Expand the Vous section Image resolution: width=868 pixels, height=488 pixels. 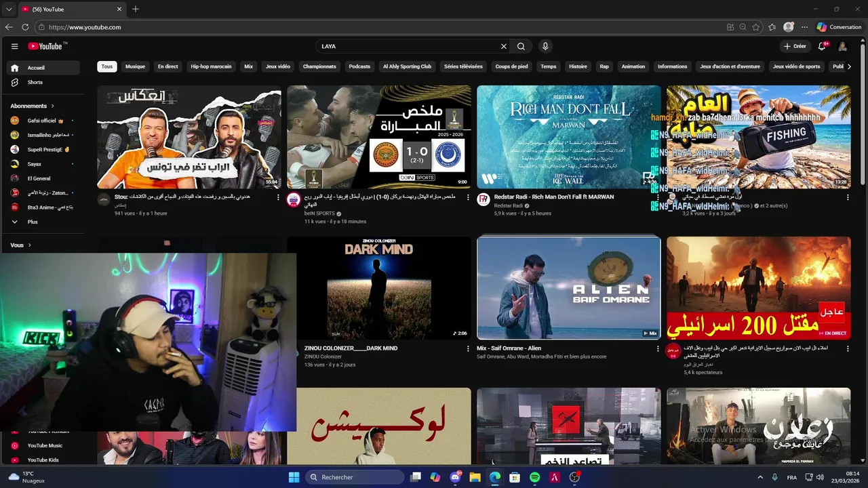(x=21, y=245)
